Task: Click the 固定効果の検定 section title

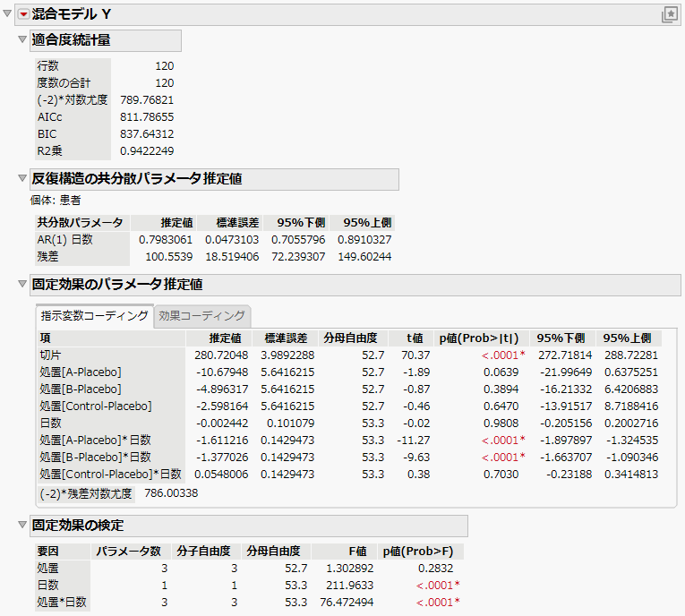Action: pos(78,526)
